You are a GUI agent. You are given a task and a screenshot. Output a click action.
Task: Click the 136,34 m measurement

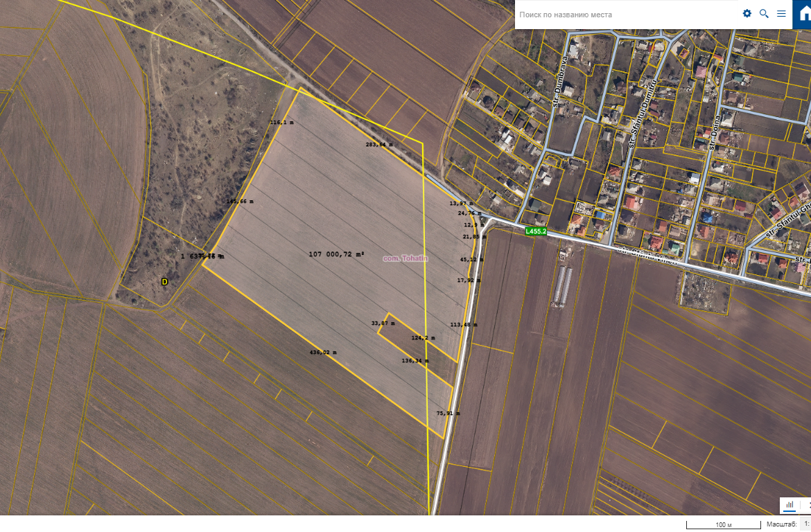[415, 360]
